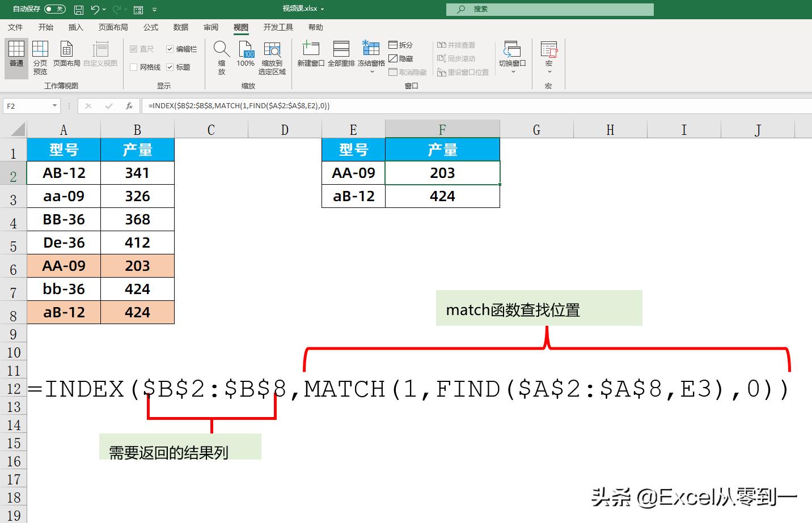Uncheck the 编辑栏 (Formula Bar) checkbox
The image size is (812, 523).
[170, 49]
